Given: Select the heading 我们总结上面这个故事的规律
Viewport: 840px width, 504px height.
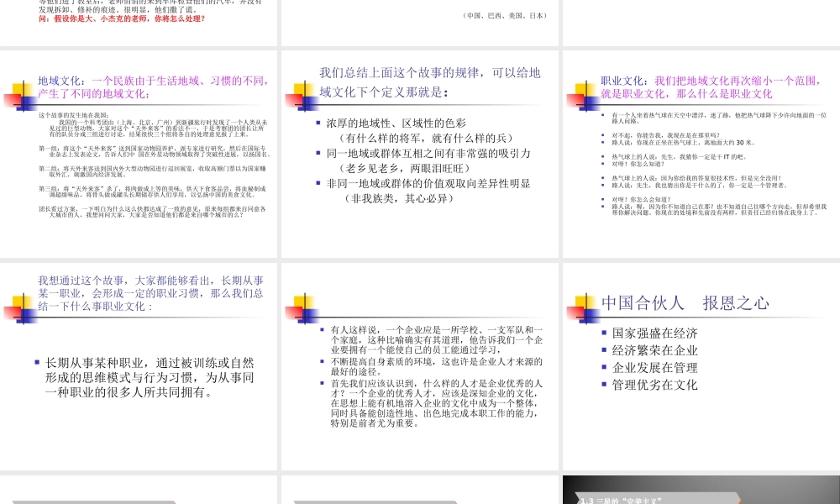Looking at the screenshot, I should coord(429,82).
